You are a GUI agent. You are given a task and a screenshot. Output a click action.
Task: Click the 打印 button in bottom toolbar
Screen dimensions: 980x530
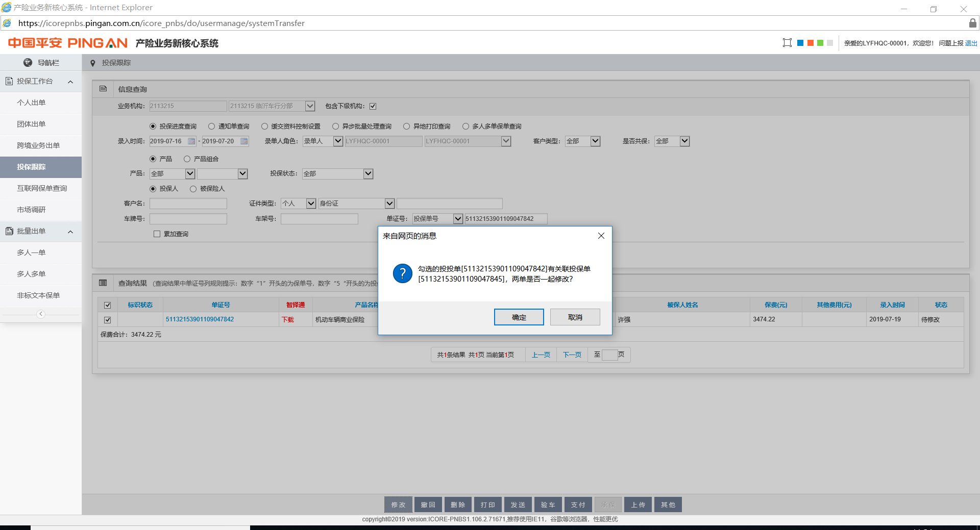(488, 505)
